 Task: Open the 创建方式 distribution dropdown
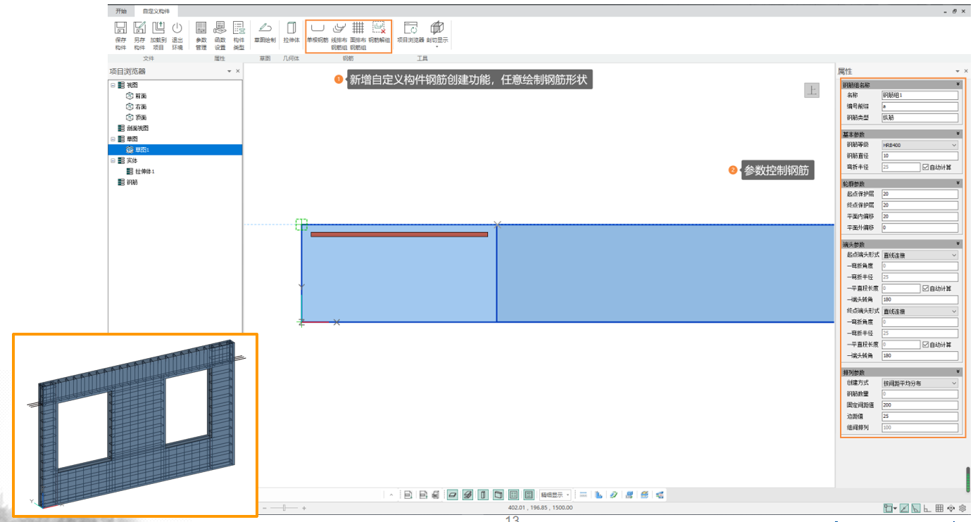point(919,383)
